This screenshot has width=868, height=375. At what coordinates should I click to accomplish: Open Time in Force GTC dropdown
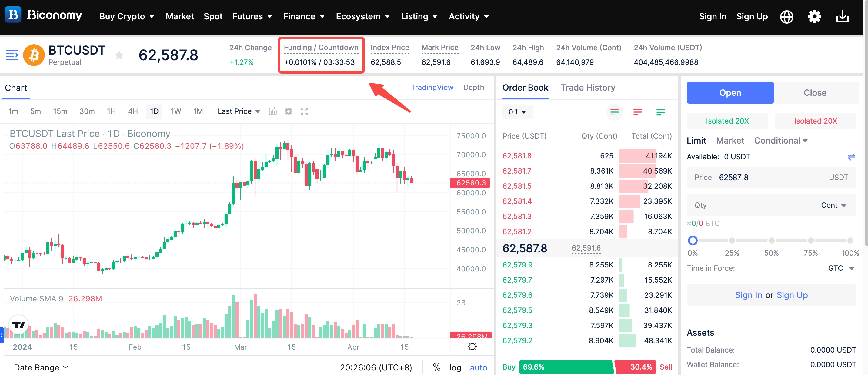point(840,268)
